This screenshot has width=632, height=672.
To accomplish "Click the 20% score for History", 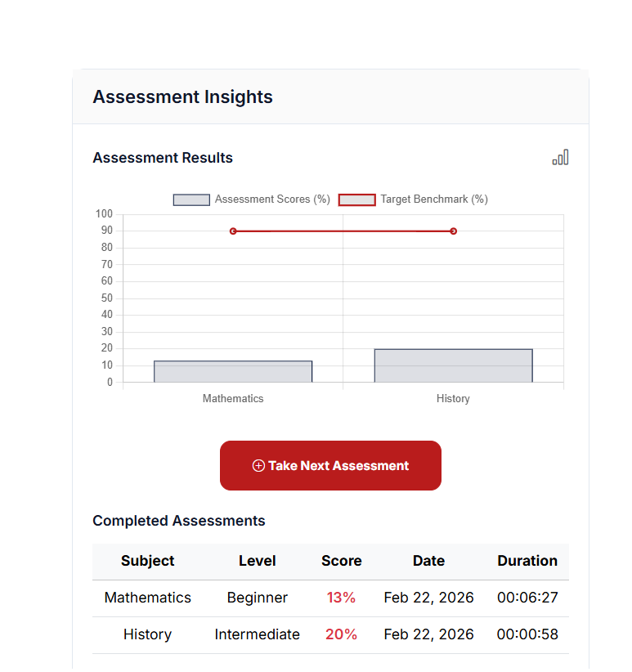I will coord(341,634).
